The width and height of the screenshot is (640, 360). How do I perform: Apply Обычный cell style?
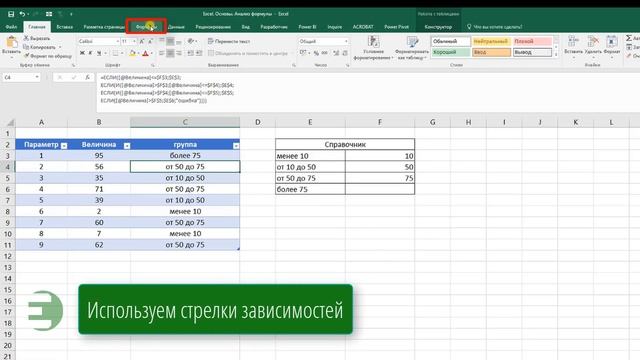click(x=451, y=41)
